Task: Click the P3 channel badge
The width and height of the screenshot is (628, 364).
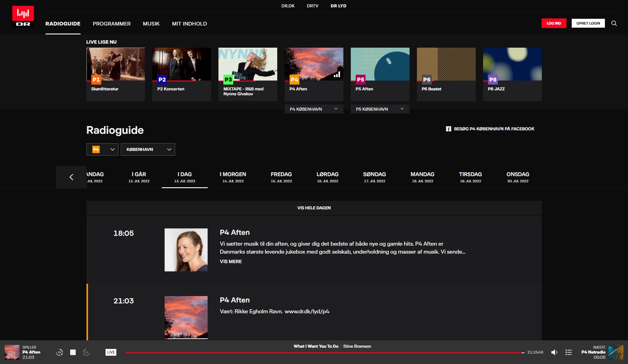Action: 228,80
